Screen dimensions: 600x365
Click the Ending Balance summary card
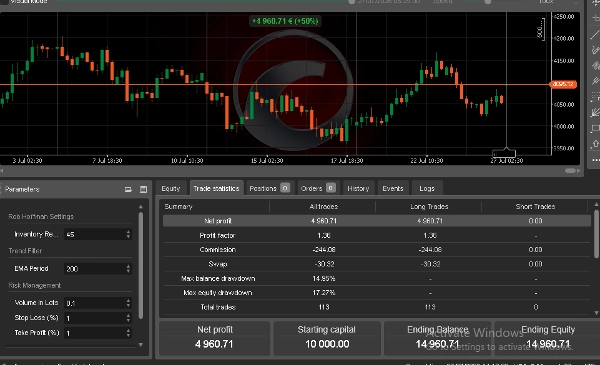pos(437,338)
